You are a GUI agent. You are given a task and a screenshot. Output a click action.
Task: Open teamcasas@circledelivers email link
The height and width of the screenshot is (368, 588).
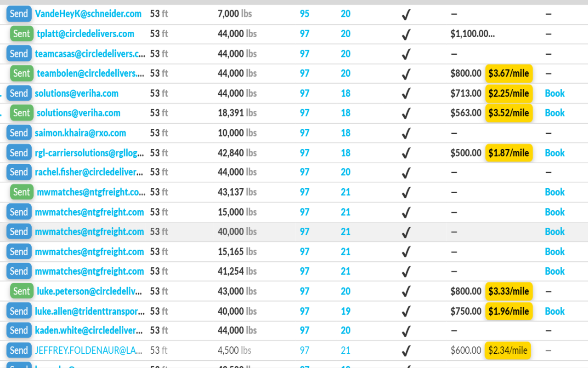click(x=90, y=54)
